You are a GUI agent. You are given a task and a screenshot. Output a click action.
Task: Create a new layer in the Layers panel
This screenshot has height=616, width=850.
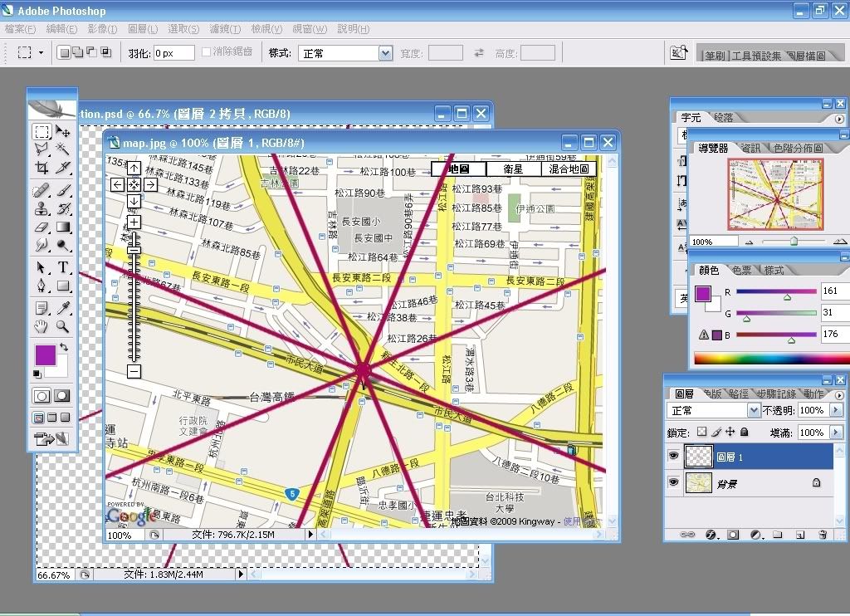[800, 535]
